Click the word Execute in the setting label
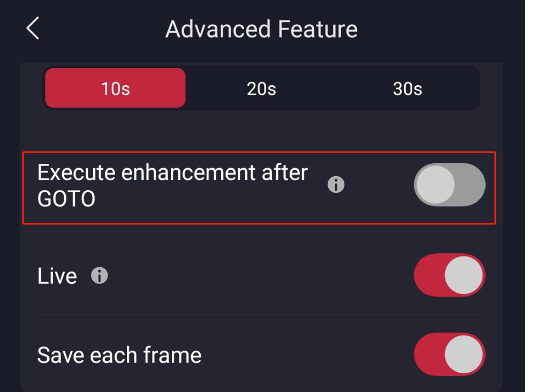Image resolution: width=537 pixels, height=392 pixels. point(75,172)
